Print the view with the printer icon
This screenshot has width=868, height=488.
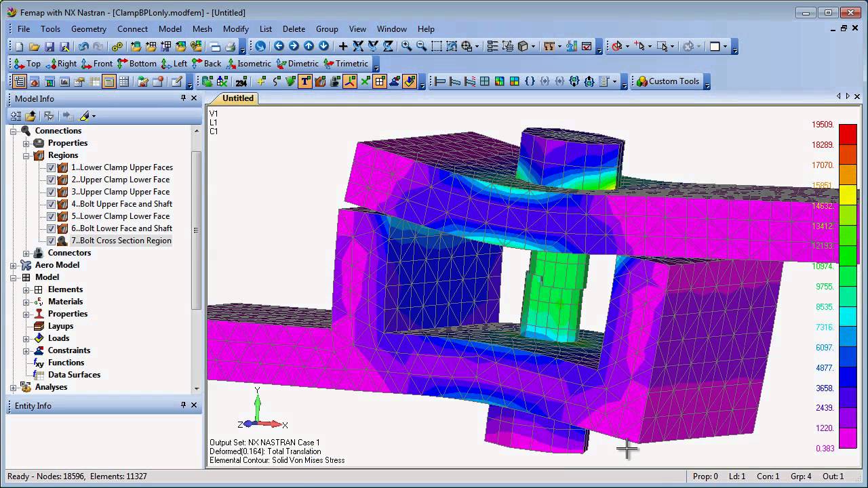[x=230, y=47]
